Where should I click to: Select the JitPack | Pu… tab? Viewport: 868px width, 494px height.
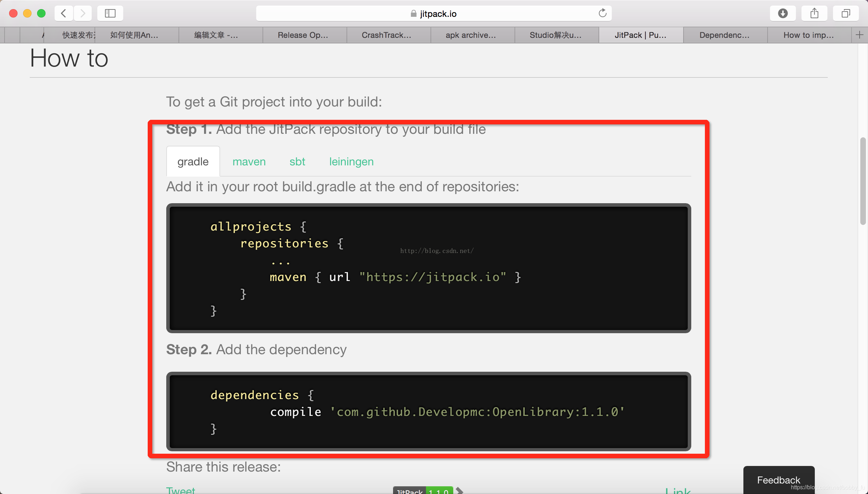click(641, 35)
